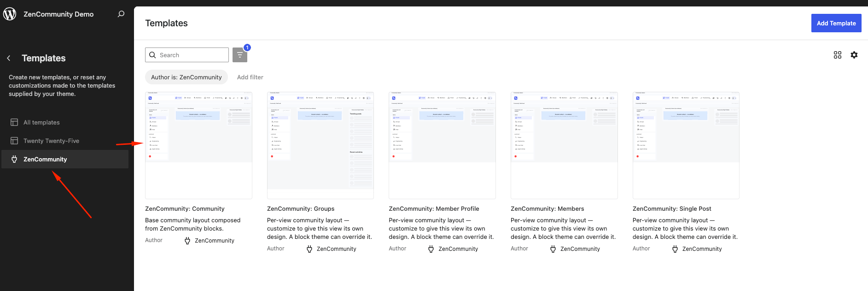The image size is (868, 291).
Task: Click the Add filter button
Action: click(250, 77)
